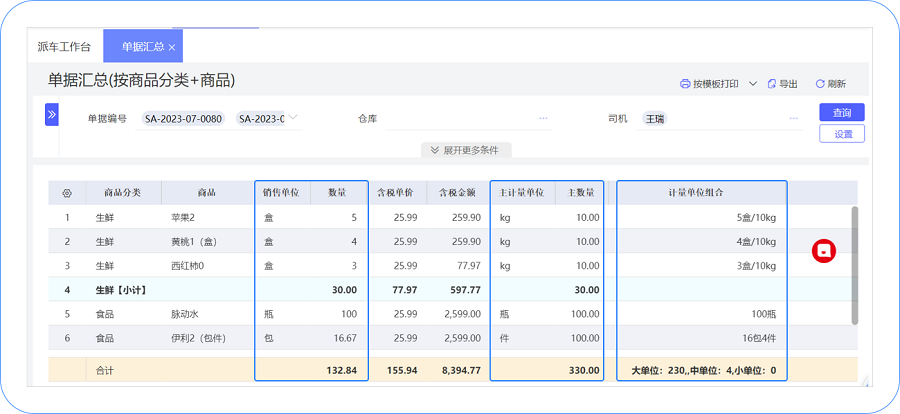Click the 查询 query button
This screenshot has height=414, width=900.
(x=841, y=113)
